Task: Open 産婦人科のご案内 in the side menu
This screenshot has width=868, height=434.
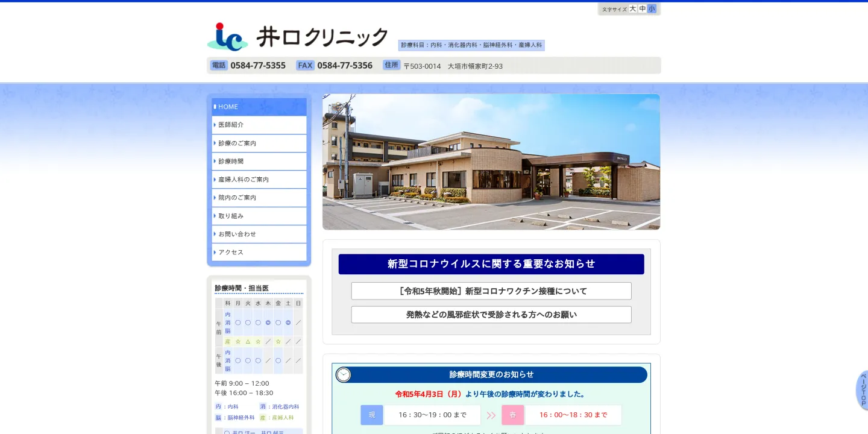Action: click(x=259, y=180)
